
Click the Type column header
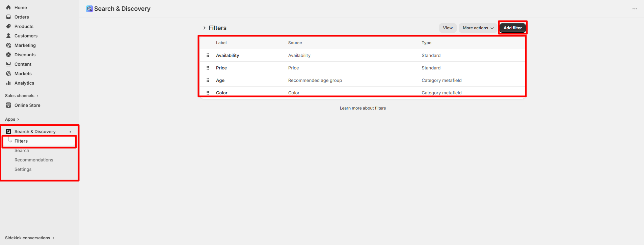[x=426, y=43]
